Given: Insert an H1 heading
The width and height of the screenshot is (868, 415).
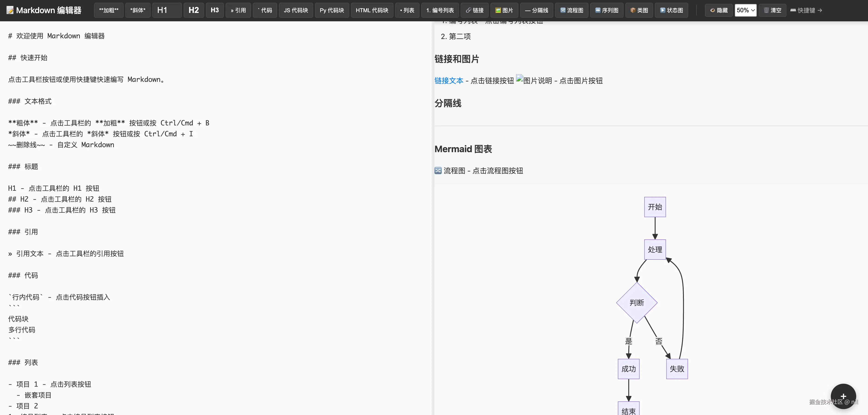Looking at the screenshot, I should coord(166,10).
